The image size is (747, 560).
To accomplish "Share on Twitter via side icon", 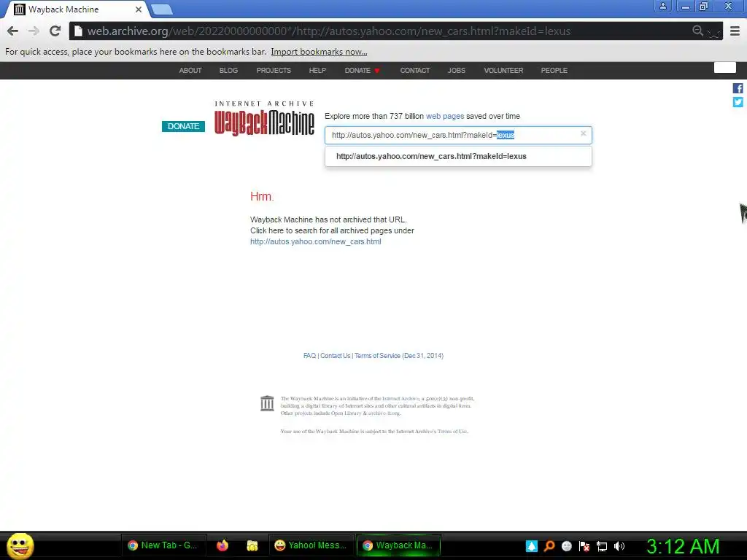I will click(738, 102).
